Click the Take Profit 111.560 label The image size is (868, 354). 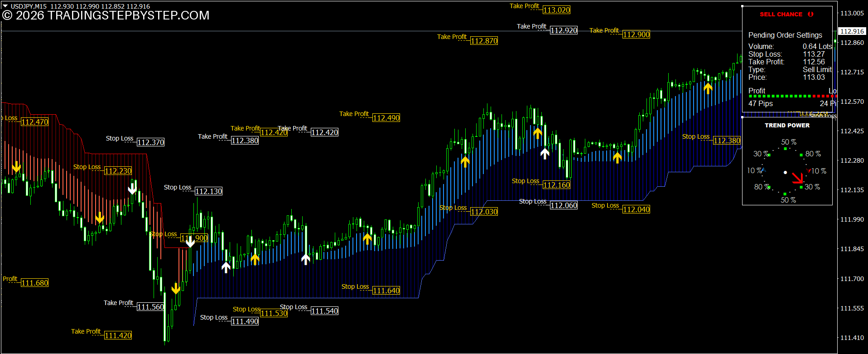134,305
